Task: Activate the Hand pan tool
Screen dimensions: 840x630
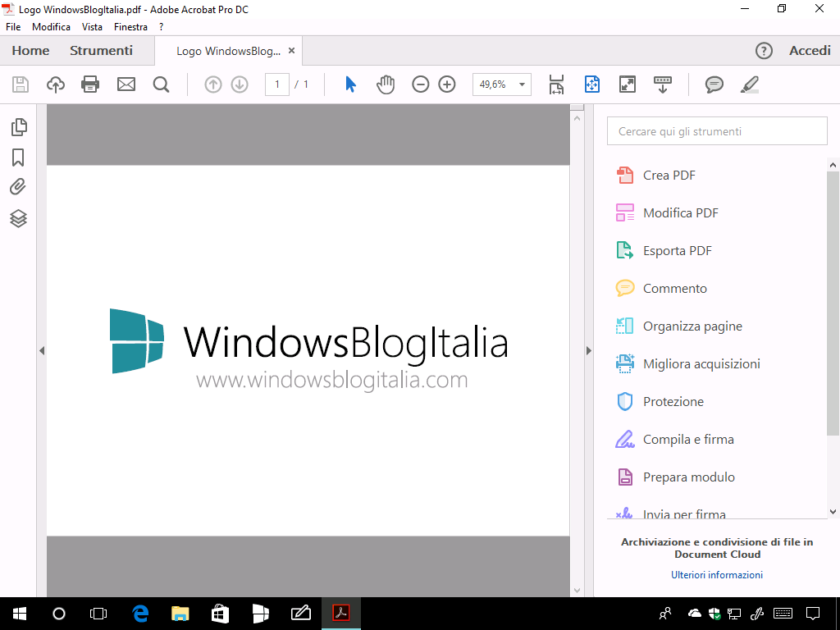Action: point(386,84)
